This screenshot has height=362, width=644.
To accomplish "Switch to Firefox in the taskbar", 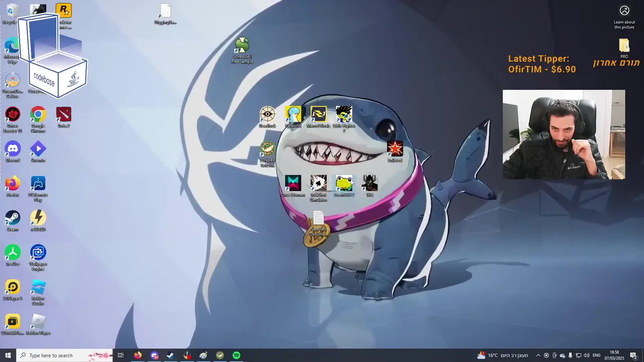I will pyautogui.click(x=138, y=355).
